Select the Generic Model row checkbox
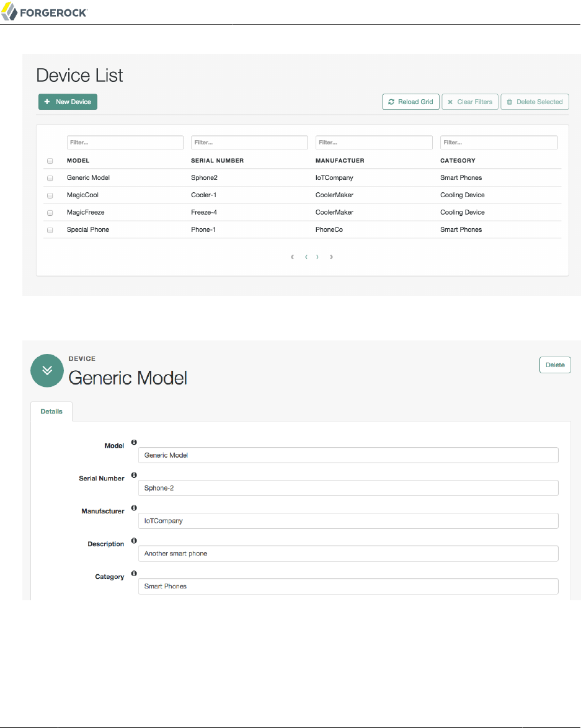This screenshot has width=581, height=728. pyautogui.click(x=50, y=178)
